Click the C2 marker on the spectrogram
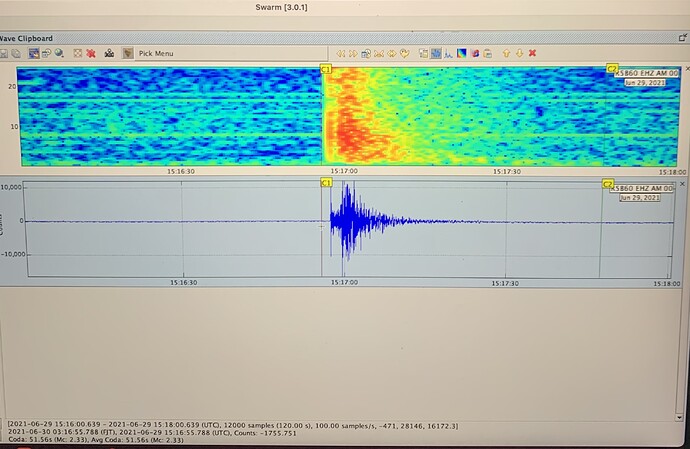The width and height of the screenshot is (690, 449). 612,68
